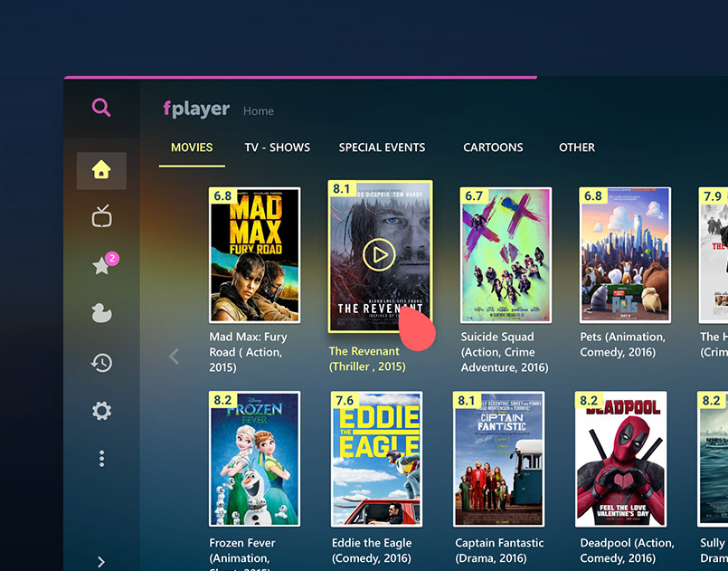
Task: Open favorites star with badge 2
Action: pos(104,263)
